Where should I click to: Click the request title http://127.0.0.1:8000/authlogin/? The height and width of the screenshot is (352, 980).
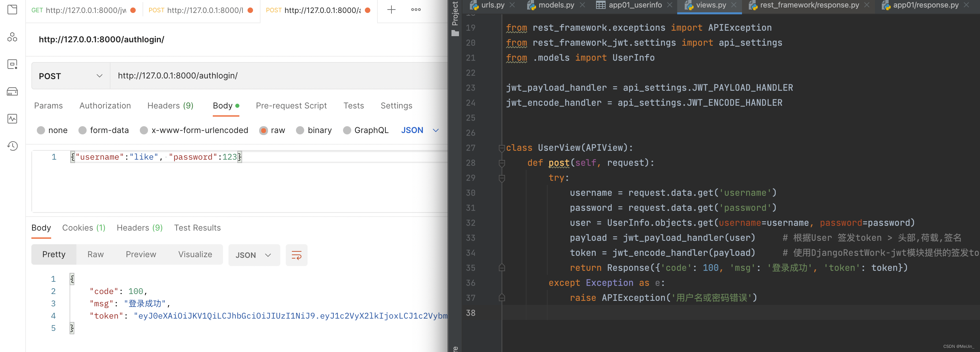pyautogui.click(x=102, y=40)
